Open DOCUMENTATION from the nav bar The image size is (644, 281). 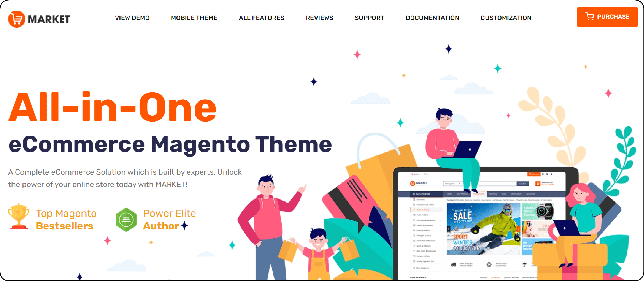[432, 18]
